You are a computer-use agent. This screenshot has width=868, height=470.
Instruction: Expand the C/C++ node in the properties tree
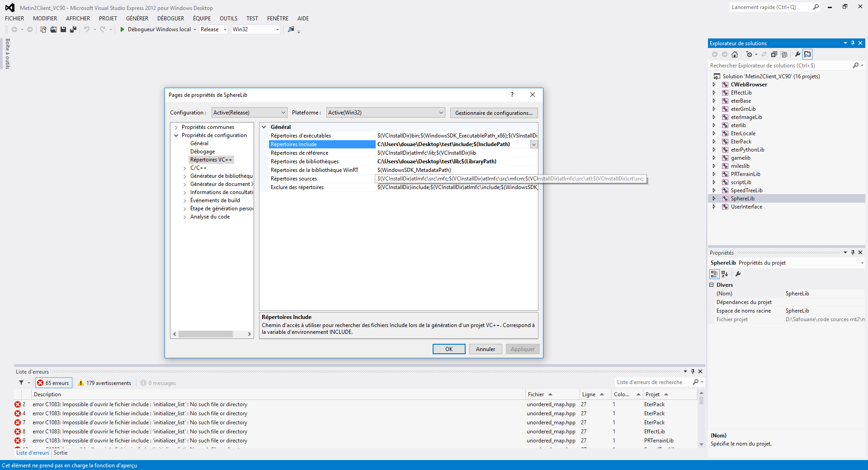[185, 168]
